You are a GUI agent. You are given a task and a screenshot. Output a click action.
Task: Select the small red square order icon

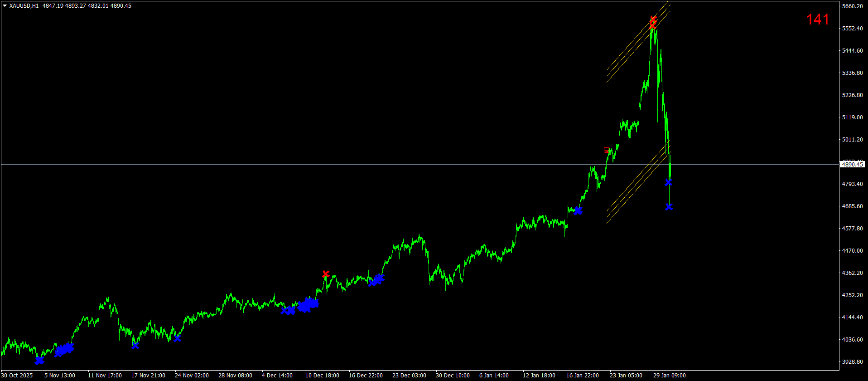pos(607,150)
